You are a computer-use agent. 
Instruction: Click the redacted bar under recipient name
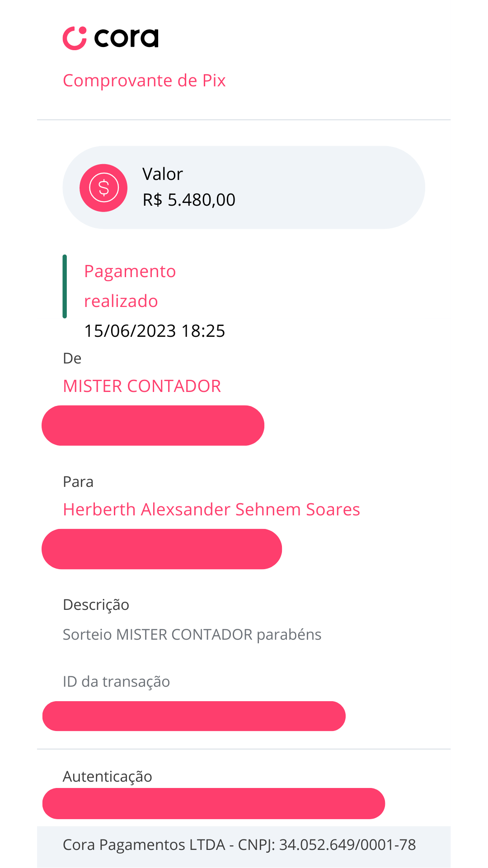pos(162,549)
